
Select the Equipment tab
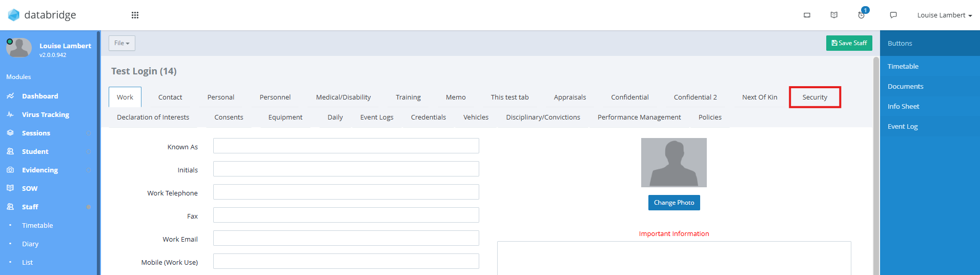tap(285, 117)
